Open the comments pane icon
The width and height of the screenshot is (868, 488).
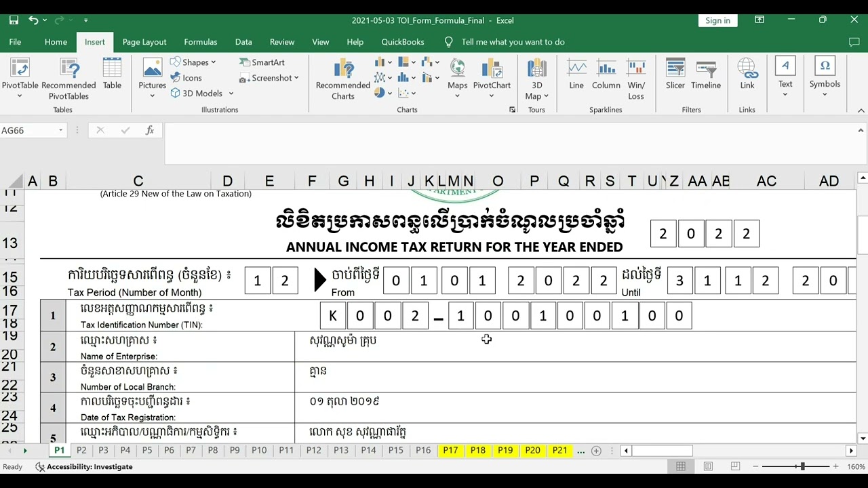click(854, 42)
